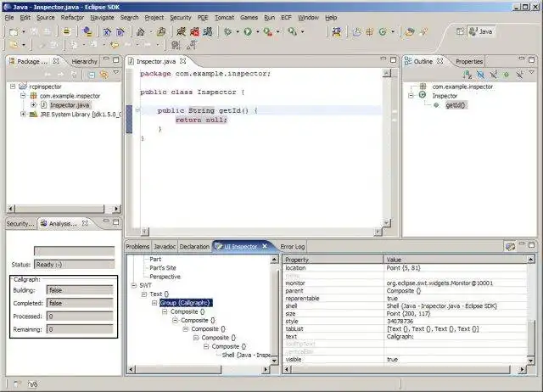Open the Window menu
This screenshot has height=392, width=543.
[x=308, y=17]
